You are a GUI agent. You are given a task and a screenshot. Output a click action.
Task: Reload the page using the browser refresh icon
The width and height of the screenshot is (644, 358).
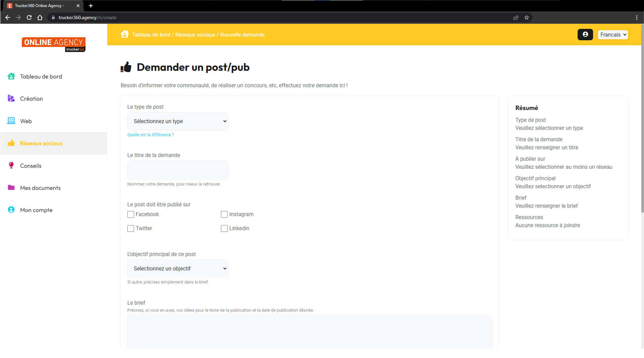tap(29, 17)
